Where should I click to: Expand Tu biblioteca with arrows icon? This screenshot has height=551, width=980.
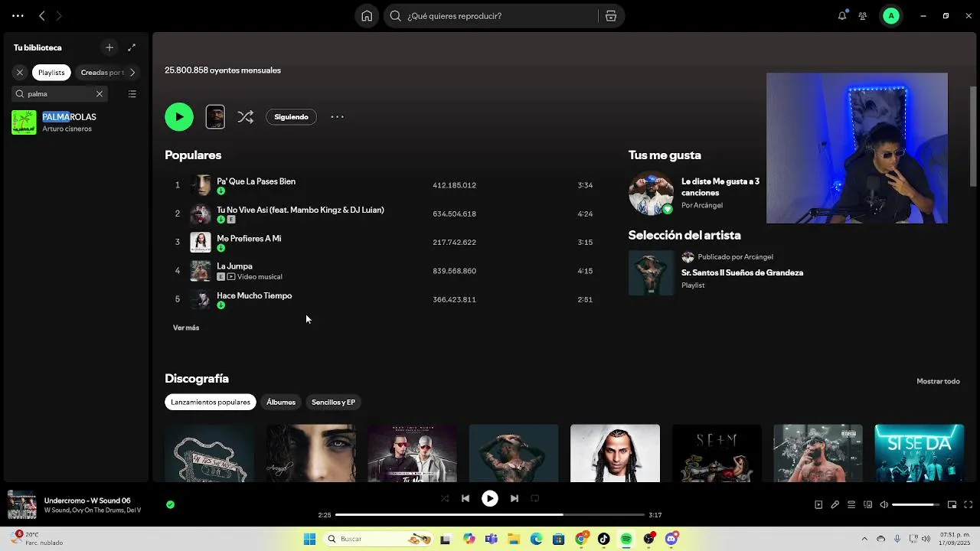tap(132, 47)
